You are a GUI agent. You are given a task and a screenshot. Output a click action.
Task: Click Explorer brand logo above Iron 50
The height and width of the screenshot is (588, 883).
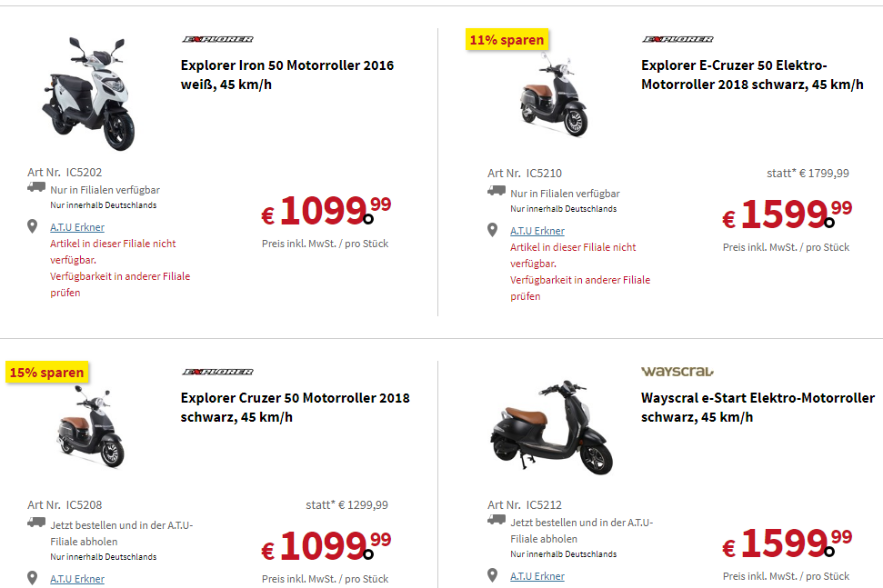click(217, 39)
